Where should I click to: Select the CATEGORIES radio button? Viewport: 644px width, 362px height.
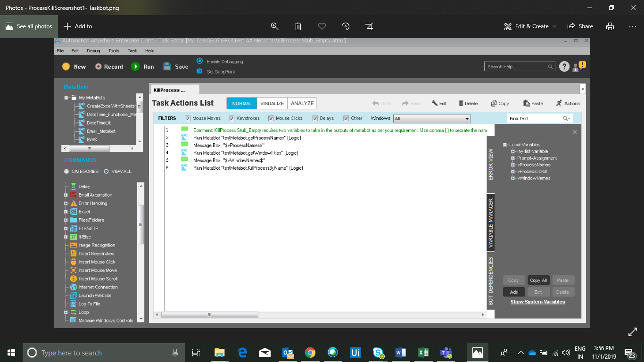(66, 172)
